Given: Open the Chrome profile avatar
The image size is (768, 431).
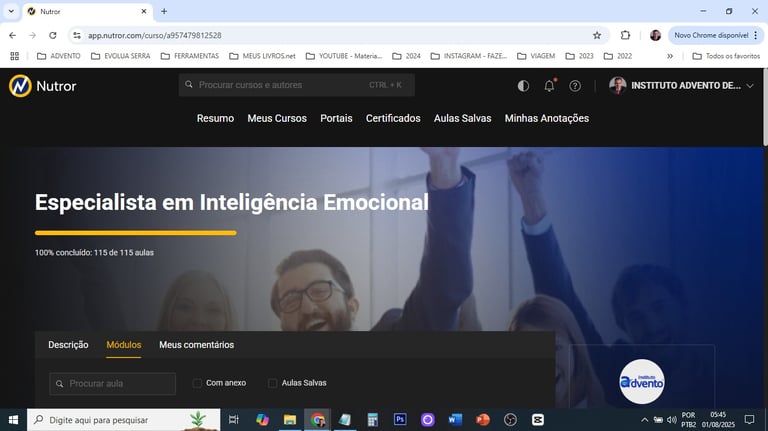Looking at the screenshot, I should pyautogui.click(x=655, y=35).
